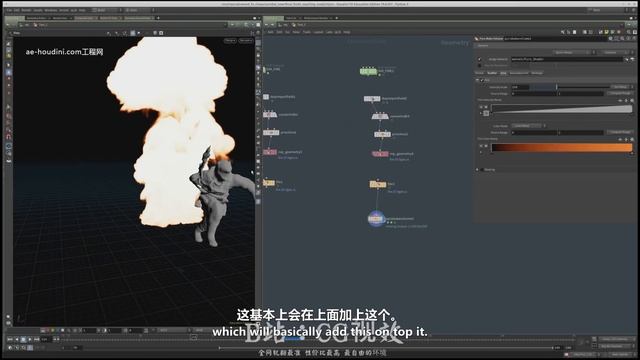
Task: Toggle the Fire section checkbox
Action: pos(482,80)
